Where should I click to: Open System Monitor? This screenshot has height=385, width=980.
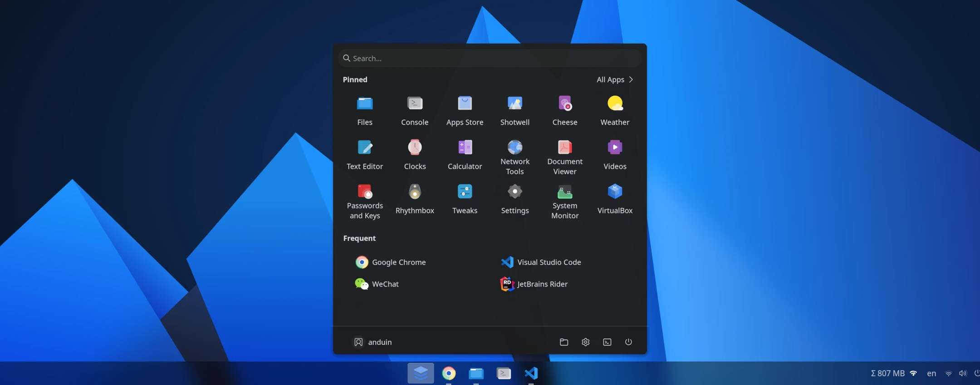(x=564, y=201)
